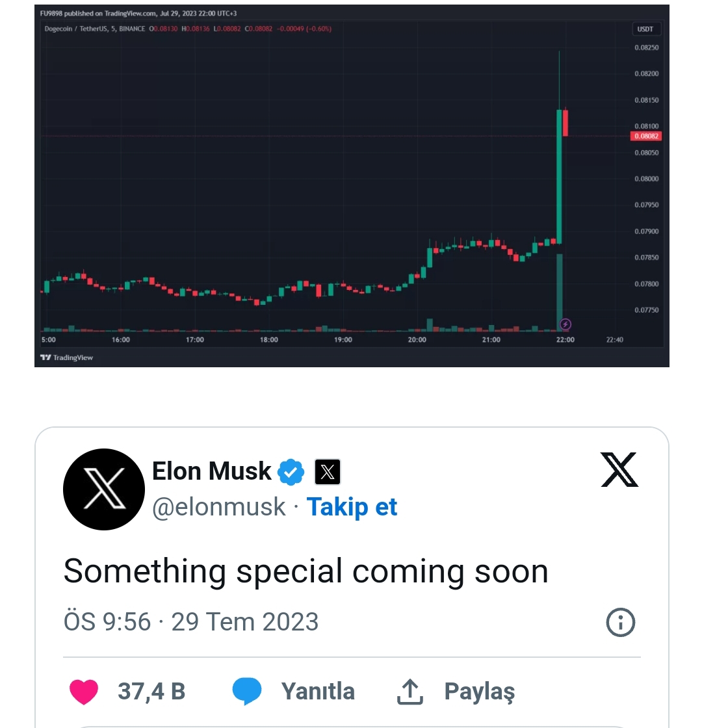The width and height of the screenshot is (702, 728).
Task: Click the purple lightning event marker on the chart
Action: tap(565, 324)
